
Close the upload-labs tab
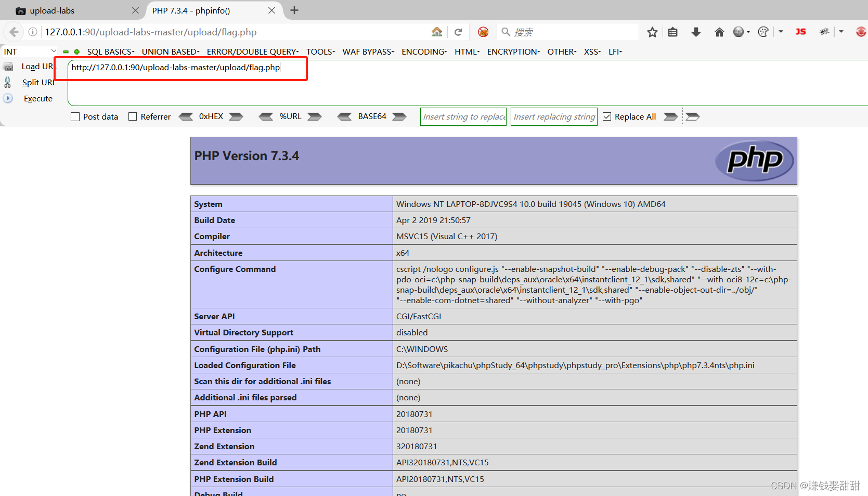(135, 10)
